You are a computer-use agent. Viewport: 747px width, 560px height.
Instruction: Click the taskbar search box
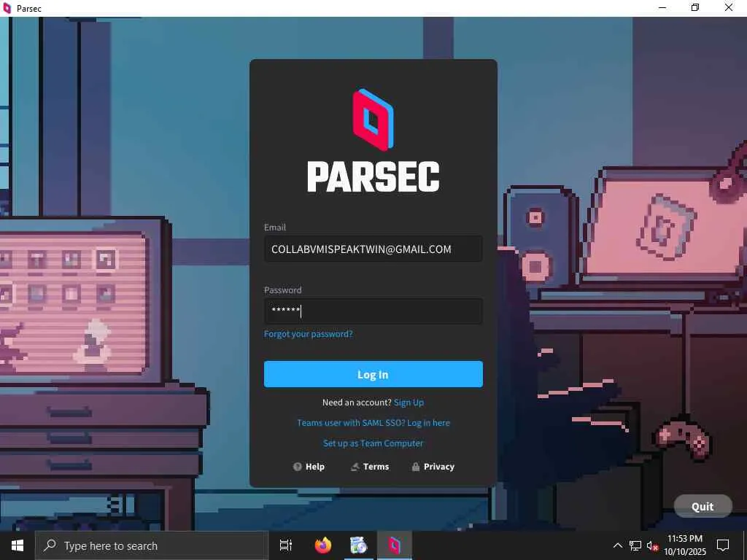(152, 545)
